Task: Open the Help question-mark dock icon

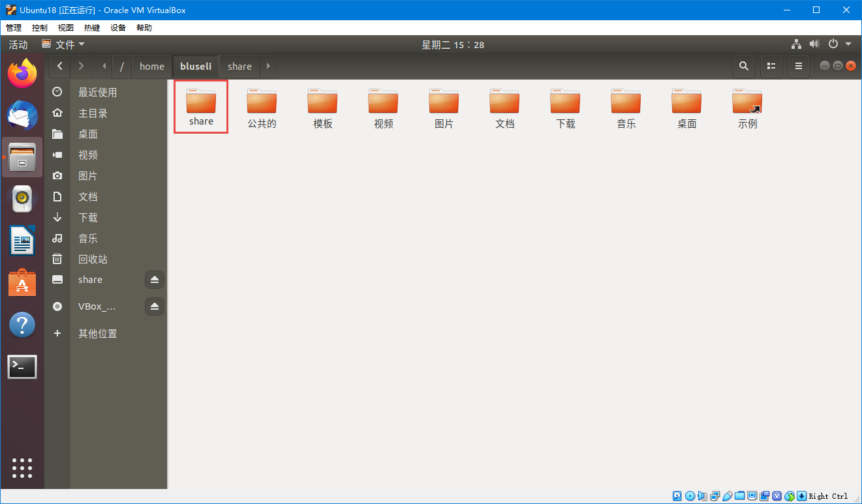Action: (x=22, y=325)
